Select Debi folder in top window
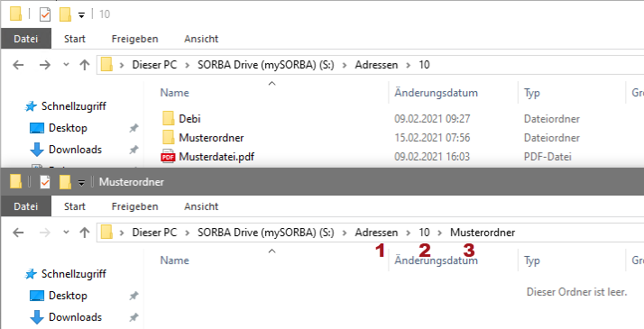Image resolution: width=644 pixels, height=329 pixels. coord(189,119)
